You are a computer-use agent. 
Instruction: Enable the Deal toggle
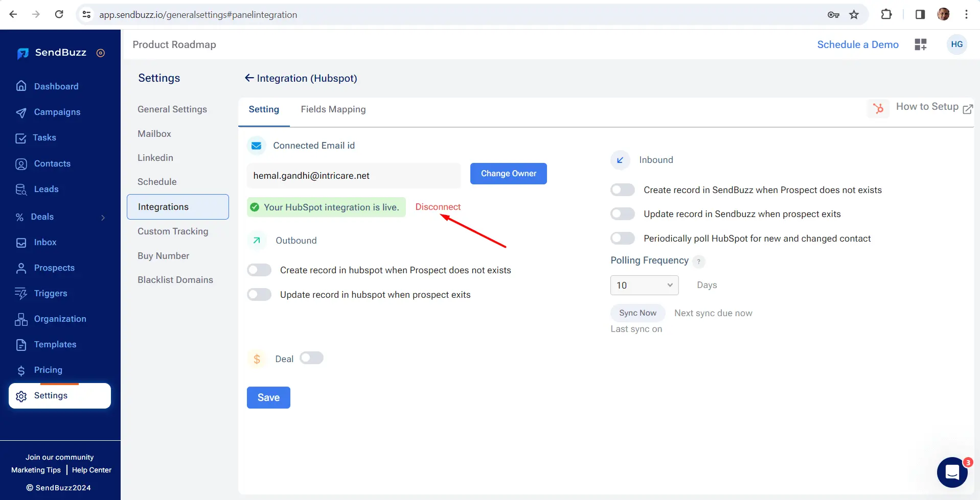click(x=311, y=358)
